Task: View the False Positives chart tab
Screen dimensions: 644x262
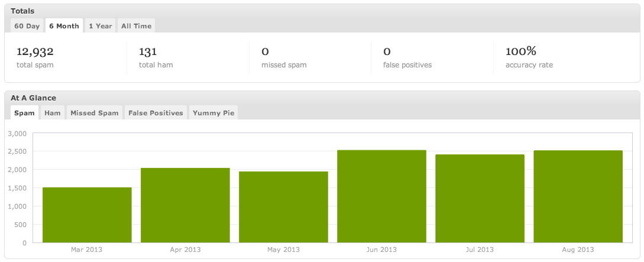Action: pyautogui.click(x=156, y=113)
